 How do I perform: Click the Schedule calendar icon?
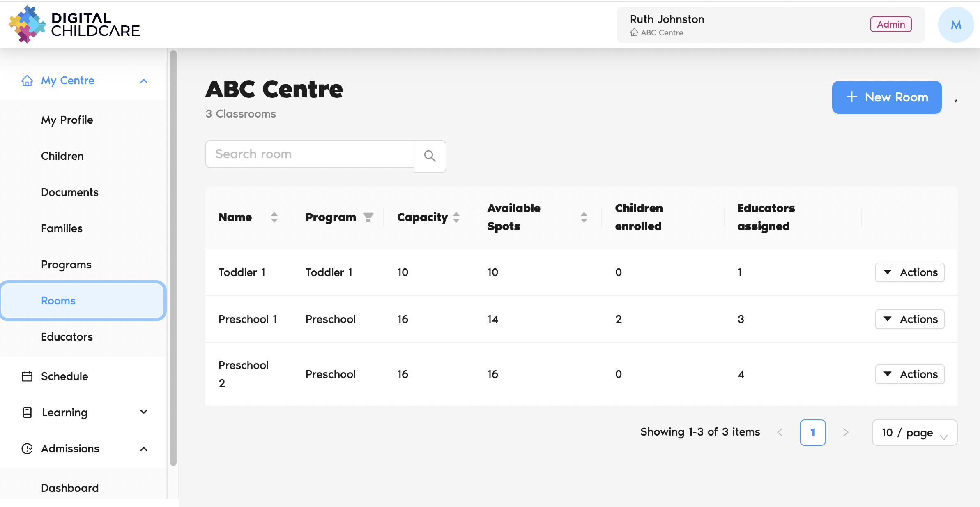point(27,376)
